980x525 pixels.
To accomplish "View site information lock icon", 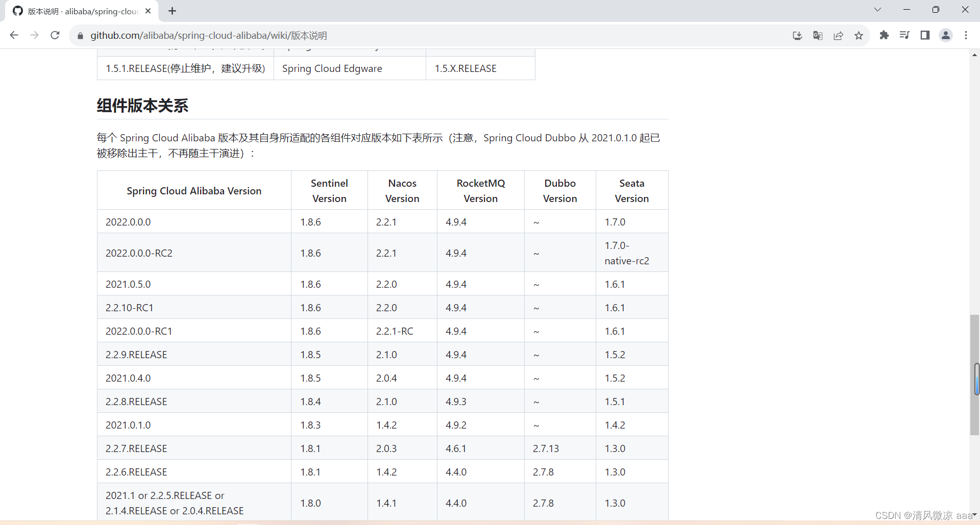I will 80,36.
